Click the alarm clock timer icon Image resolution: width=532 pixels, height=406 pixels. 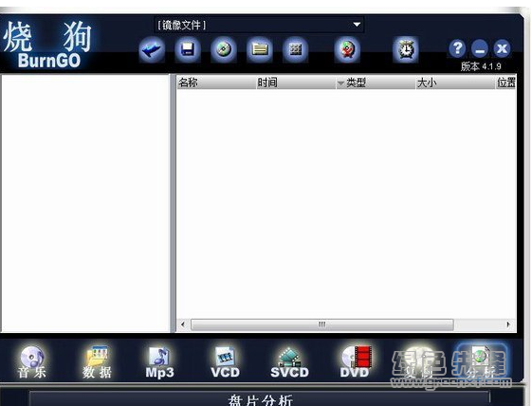coord(406,50)
